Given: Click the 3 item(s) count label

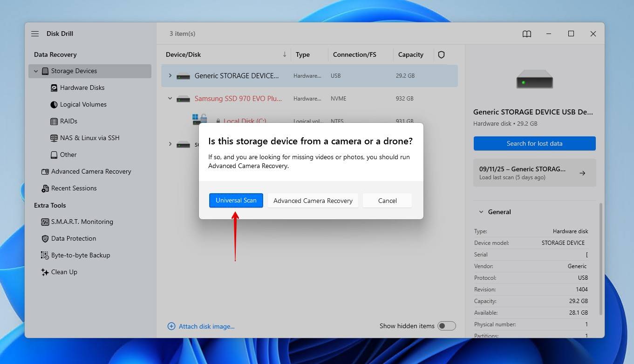Looking at the screenshot, I should (x=182, y=34).
